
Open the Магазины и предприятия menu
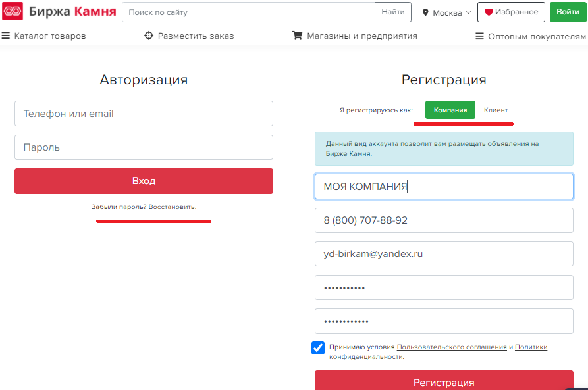(x=362, y=36)
